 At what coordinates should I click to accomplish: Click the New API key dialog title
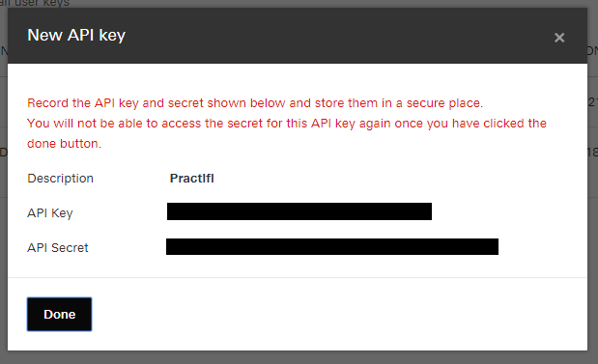(x=76, y=36)
